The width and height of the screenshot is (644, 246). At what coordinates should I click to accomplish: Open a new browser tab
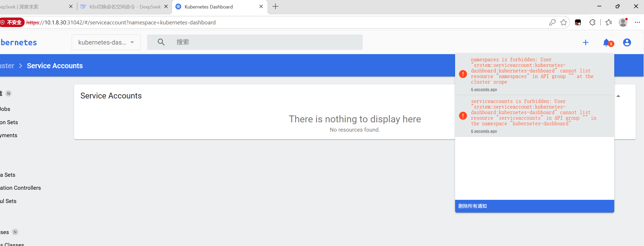point(275,7)
